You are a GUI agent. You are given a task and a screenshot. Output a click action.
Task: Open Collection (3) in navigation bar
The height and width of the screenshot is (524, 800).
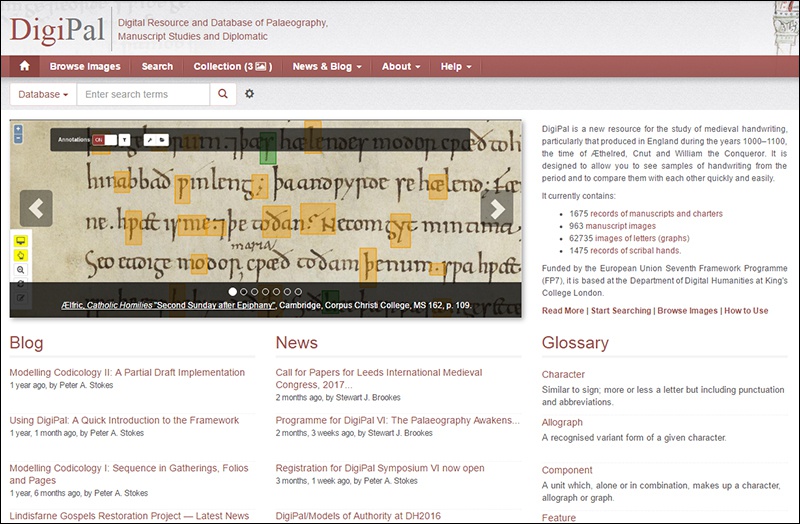tap(233, 66)
